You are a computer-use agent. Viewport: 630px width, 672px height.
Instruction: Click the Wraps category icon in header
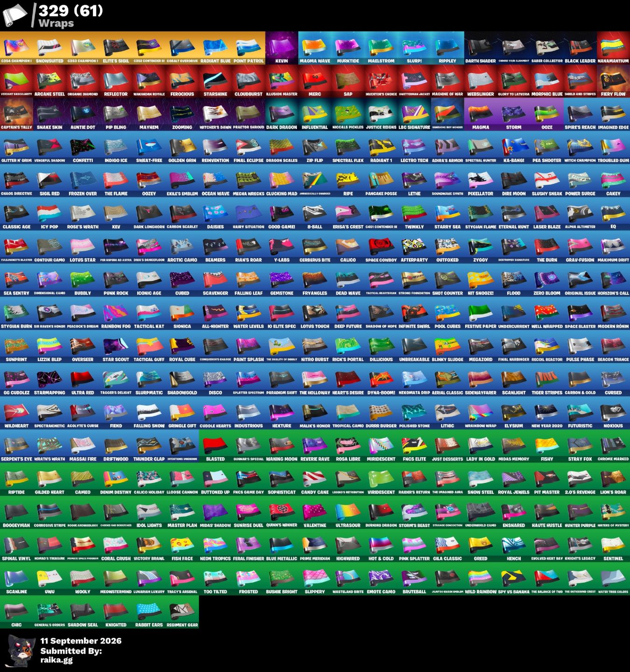[x=15, y=15]
